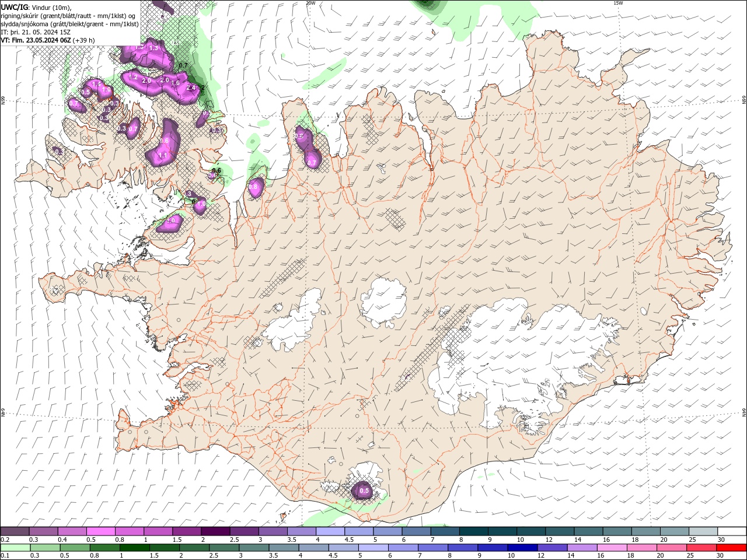Select the 1.4 snowfall value on the map
The image size is (747, 560).
(95, 85)
